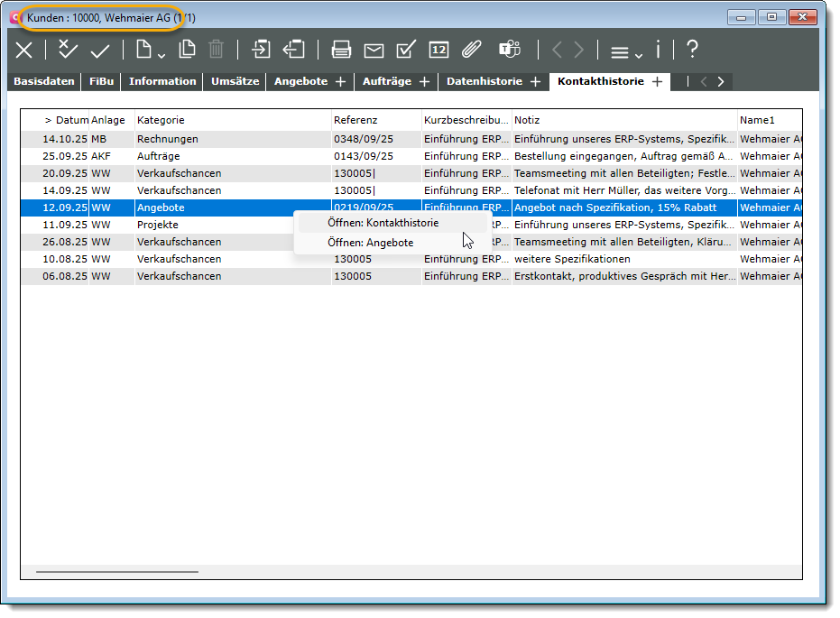This screenshot has width=840, height=618.
Task: Sort by the Kategorie column header
Action: 161,120
